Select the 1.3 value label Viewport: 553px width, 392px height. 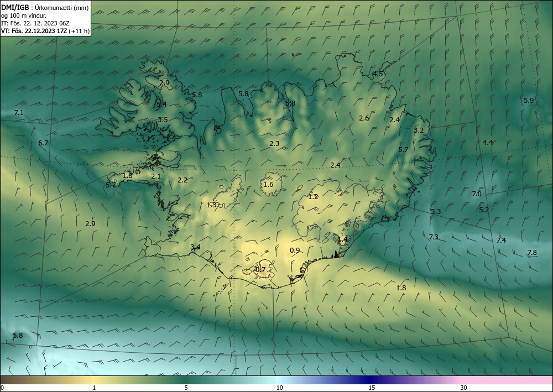click(x=211, y=205)
